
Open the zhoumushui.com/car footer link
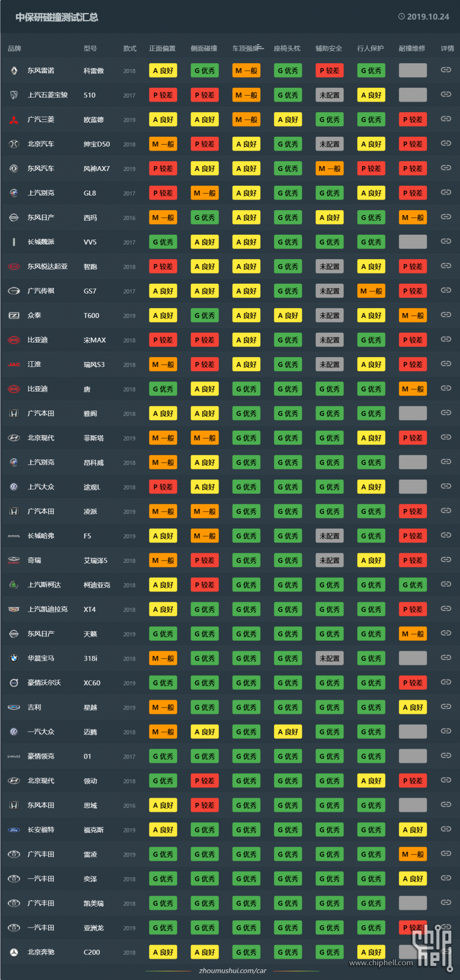(x=233, y=971)
